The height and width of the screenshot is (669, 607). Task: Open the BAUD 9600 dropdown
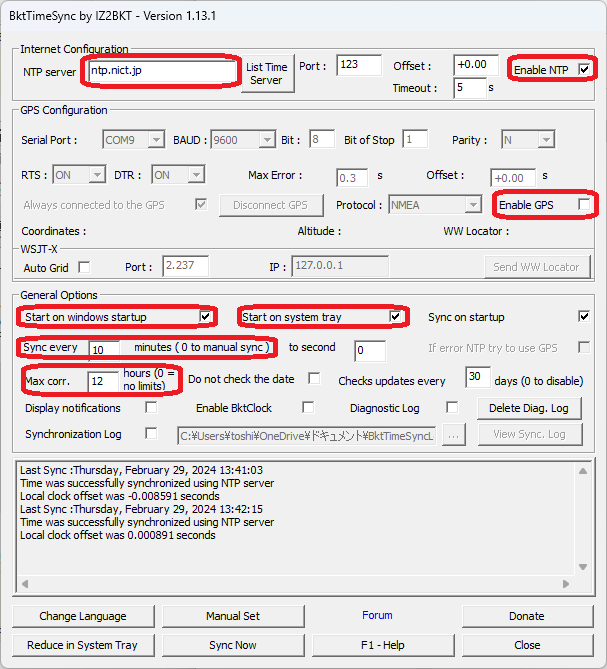243,140
